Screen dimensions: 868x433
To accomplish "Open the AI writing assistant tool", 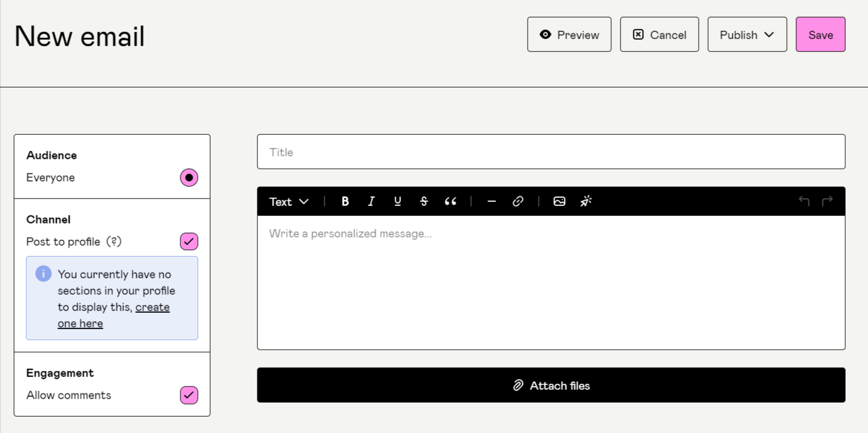I will click(x=585, y=201).
